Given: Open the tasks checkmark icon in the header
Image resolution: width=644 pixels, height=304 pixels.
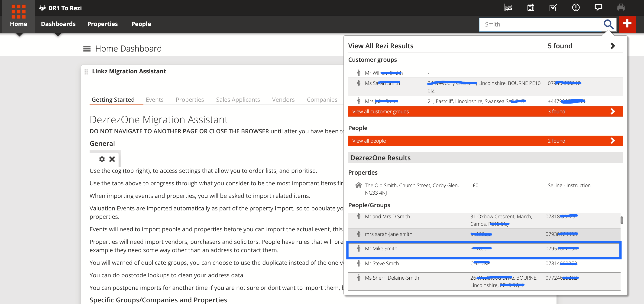Looking at the screenshot, I should pos(553,8).
